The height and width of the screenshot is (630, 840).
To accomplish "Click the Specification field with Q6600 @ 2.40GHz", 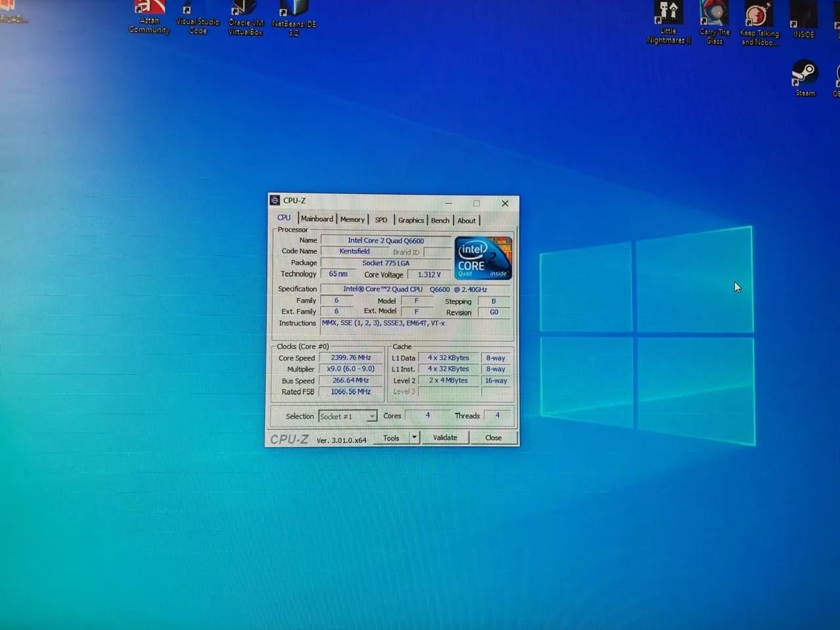I will 415,289.
